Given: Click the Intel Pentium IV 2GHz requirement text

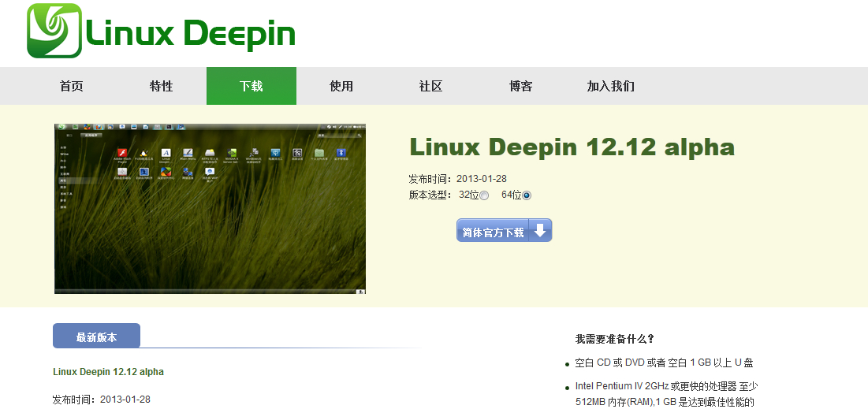Looking at the screenshot, I should click(x=666, y=393).
